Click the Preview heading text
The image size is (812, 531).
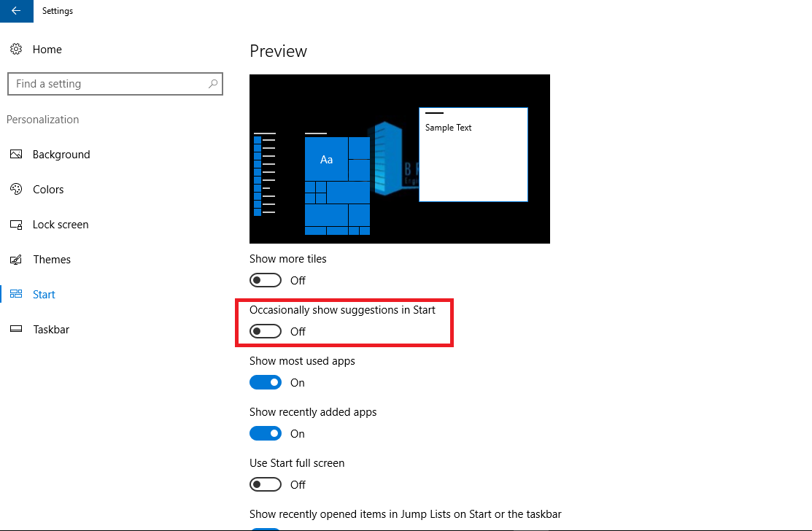point(278,51)
